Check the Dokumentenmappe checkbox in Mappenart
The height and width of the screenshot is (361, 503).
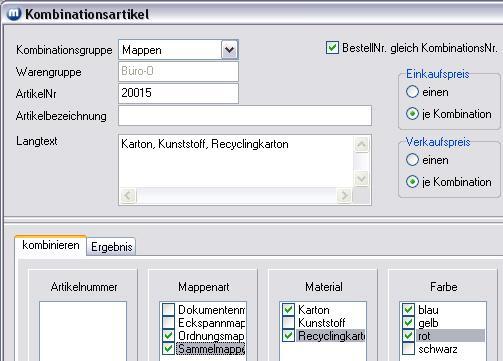click(x=168, y=310)
